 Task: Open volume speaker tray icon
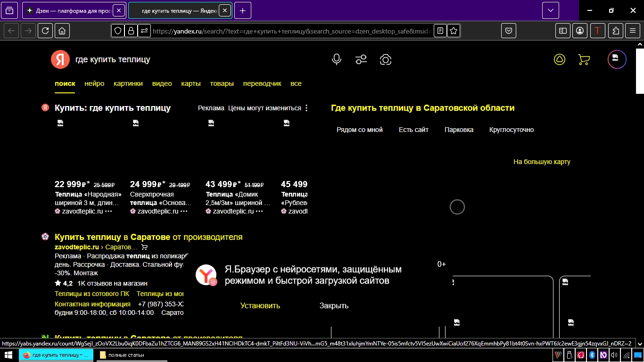(614, 355)
